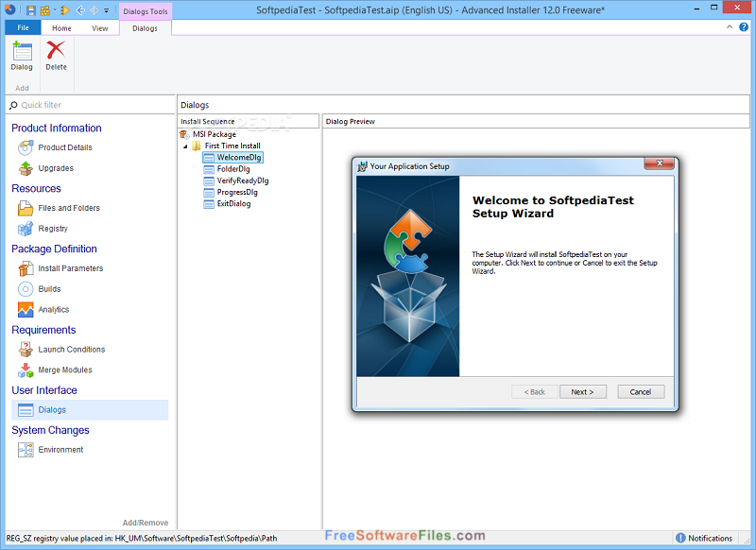Screen dimensions: 756x550
Task: Click the Product Information section heading
Action: coord(57,128)
